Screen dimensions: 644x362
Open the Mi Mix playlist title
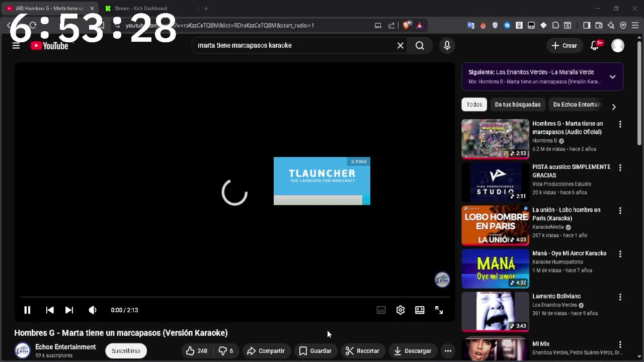pos(541,344)
